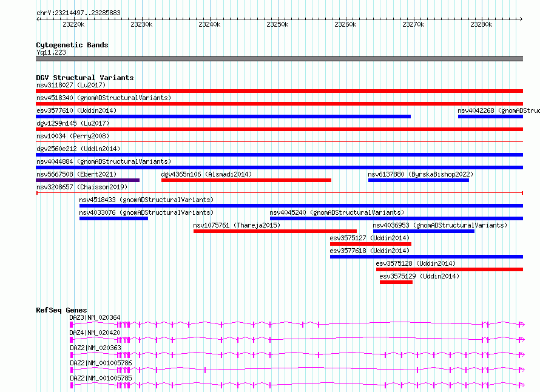Click the DGV Structural Variants track heading
Viewport: 540px width, 392px height.
pyautogui.click(x=85, y=78)
